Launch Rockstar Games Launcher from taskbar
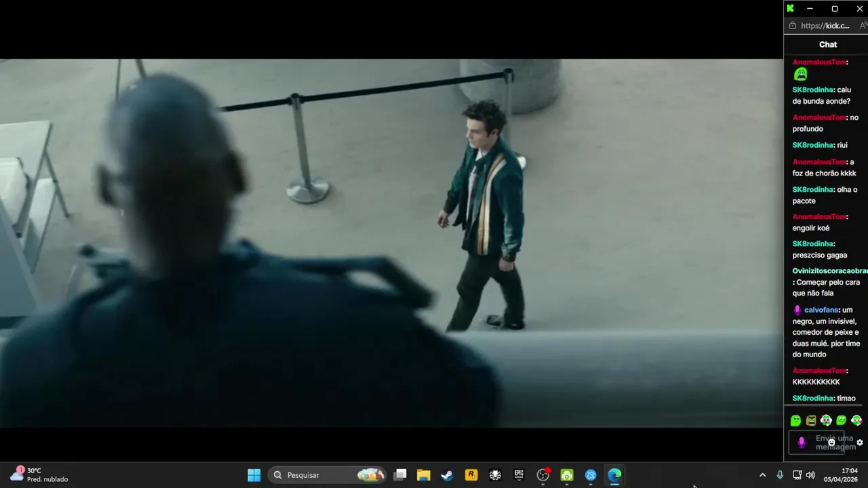The width and height of the screenshot is (868, 488). (471, 475)
